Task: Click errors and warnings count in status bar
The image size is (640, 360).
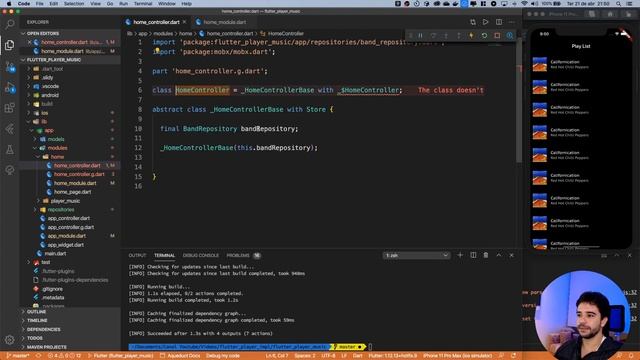Action: pos(64,356)
